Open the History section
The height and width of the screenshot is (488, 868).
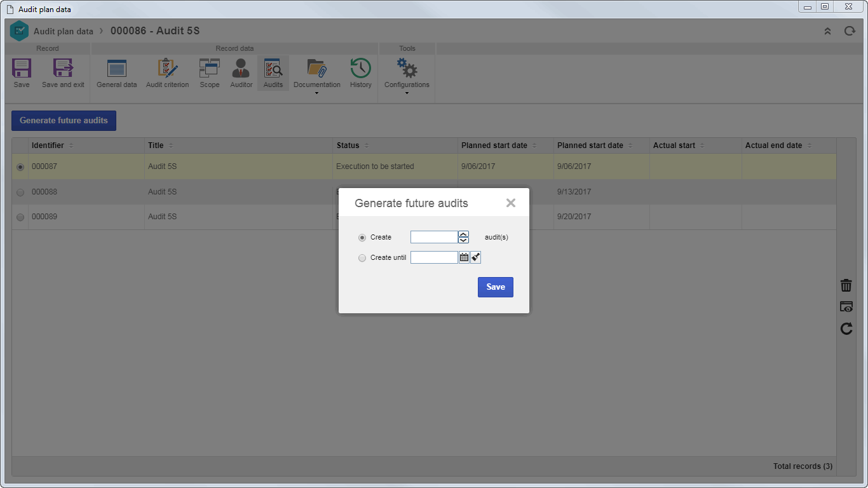click(x=360, y=69)
